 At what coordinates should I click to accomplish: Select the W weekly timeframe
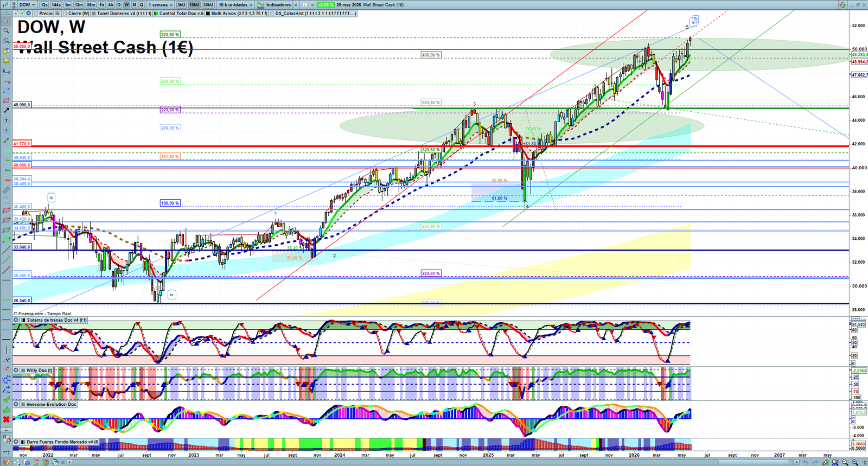click(126, 4)
